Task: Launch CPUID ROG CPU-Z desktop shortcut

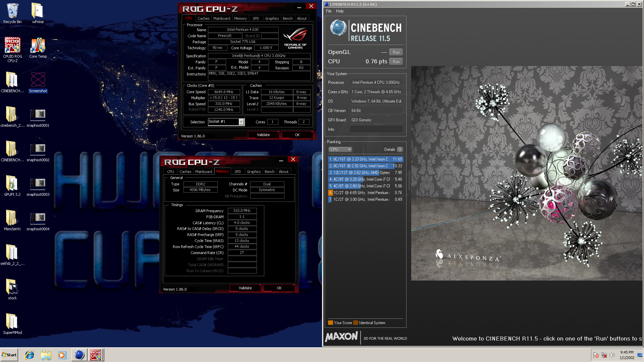Action: click(x=12, y=50)
